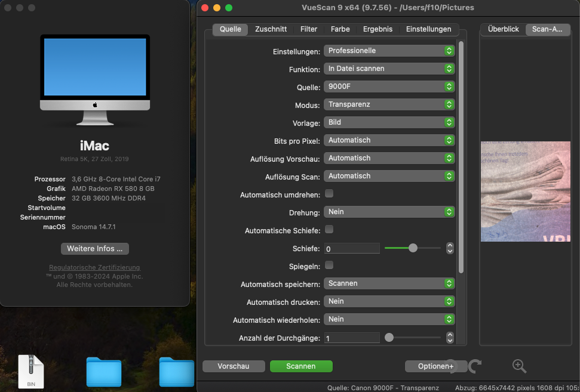Tick the Spiegeln checkbox
This screenshot has height=392, width=580.
point(329,265)
